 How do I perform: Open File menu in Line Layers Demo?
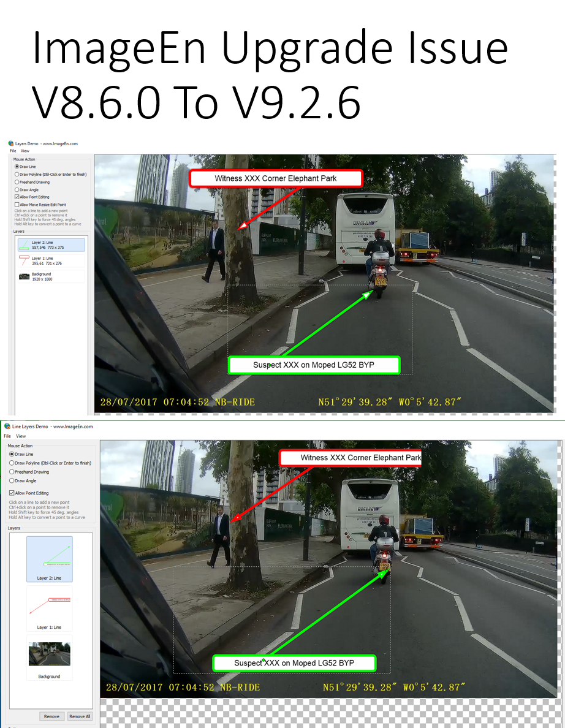point(7,436)
